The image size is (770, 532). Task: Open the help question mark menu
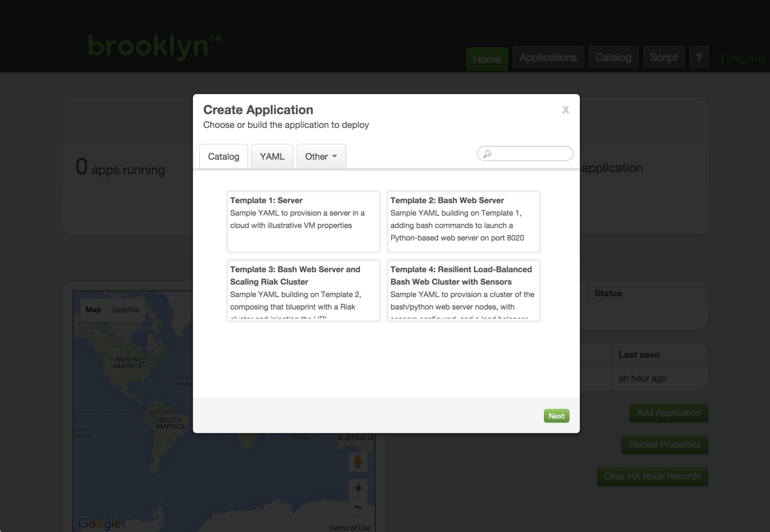pyautogui.click(x=699, y=58)
